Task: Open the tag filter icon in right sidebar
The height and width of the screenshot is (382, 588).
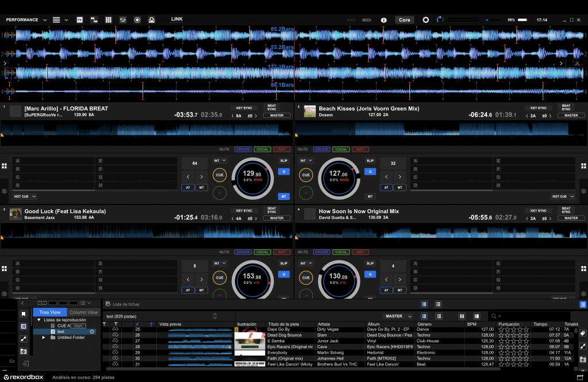Action: [x=582, y=333]
